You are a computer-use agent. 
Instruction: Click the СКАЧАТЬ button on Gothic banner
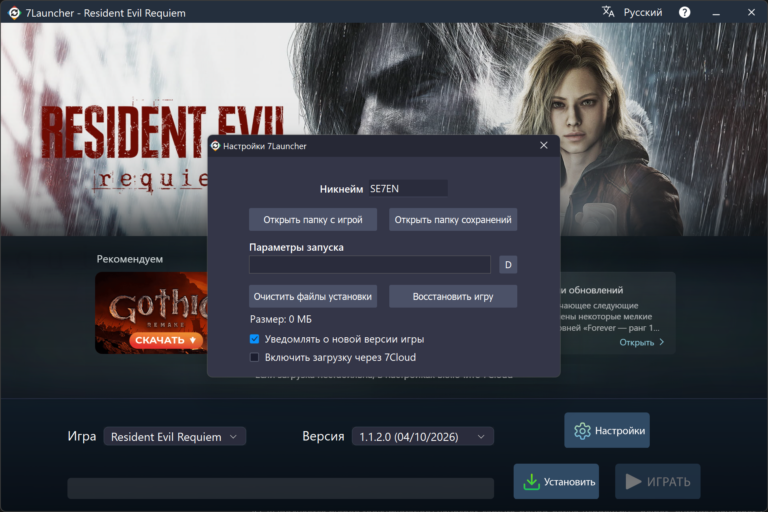[x=166, y=340]
